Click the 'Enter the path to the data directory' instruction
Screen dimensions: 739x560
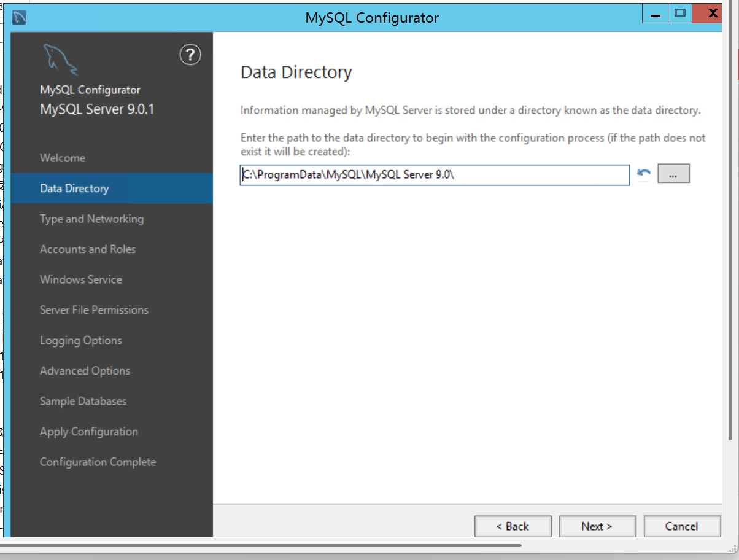473,144
